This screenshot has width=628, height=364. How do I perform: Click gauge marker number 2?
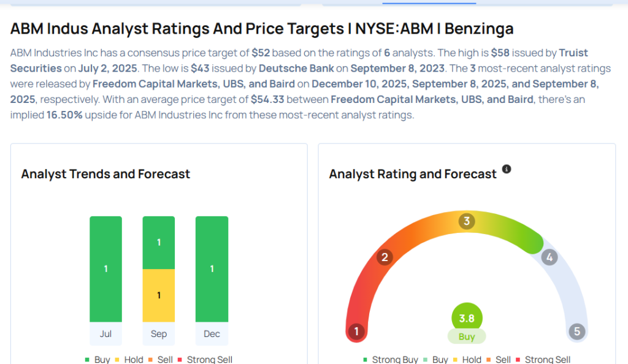(385, 257)
